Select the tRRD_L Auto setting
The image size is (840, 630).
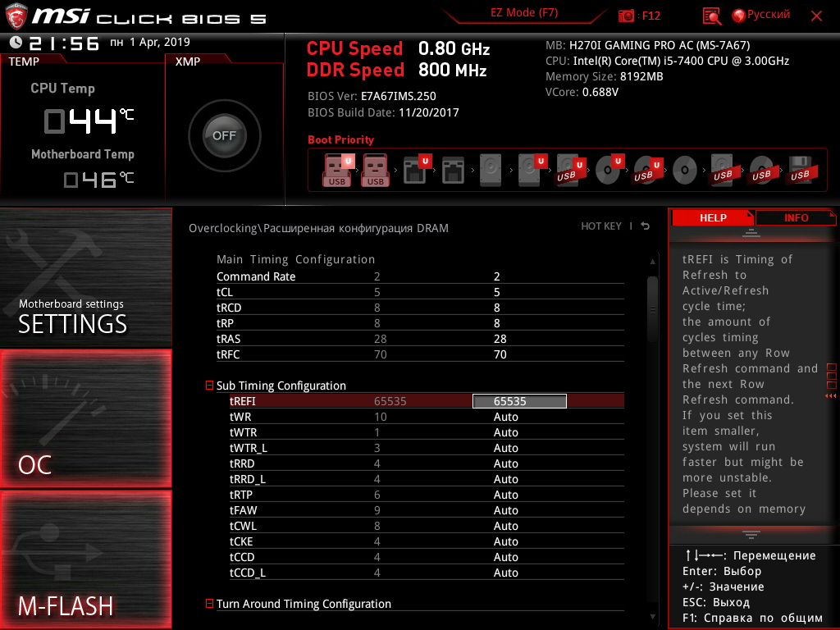coord(505,479)
